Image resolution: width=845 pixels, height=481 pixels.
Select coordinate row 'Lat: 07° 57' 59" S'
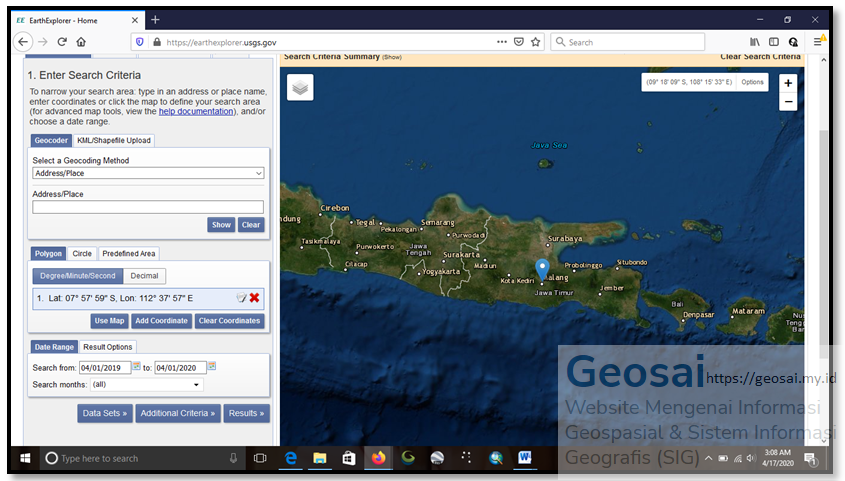pos(148,298)
